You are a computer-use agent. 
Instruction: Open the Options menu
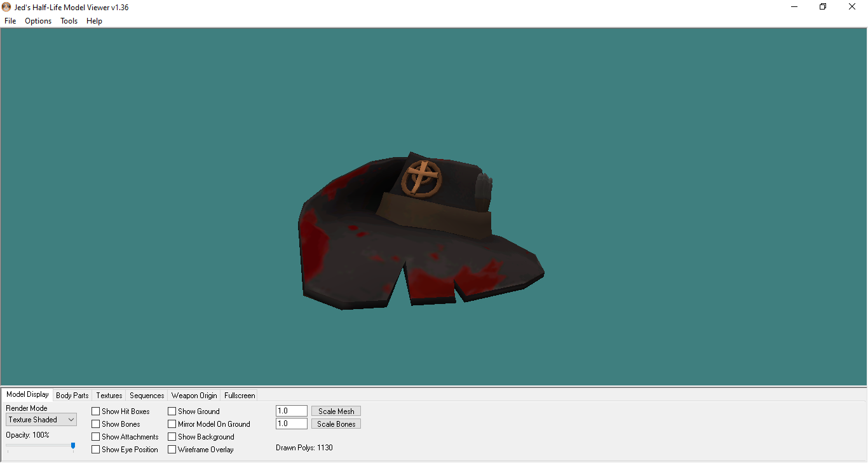38,21
